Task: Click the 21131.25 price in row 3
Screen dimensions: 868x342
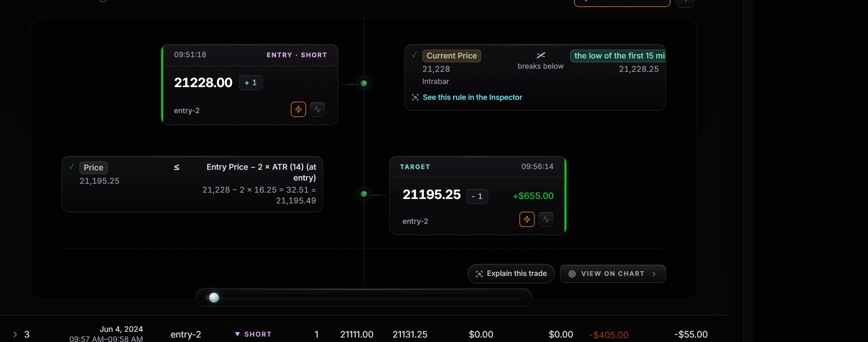Action: (x=410, y=334)
